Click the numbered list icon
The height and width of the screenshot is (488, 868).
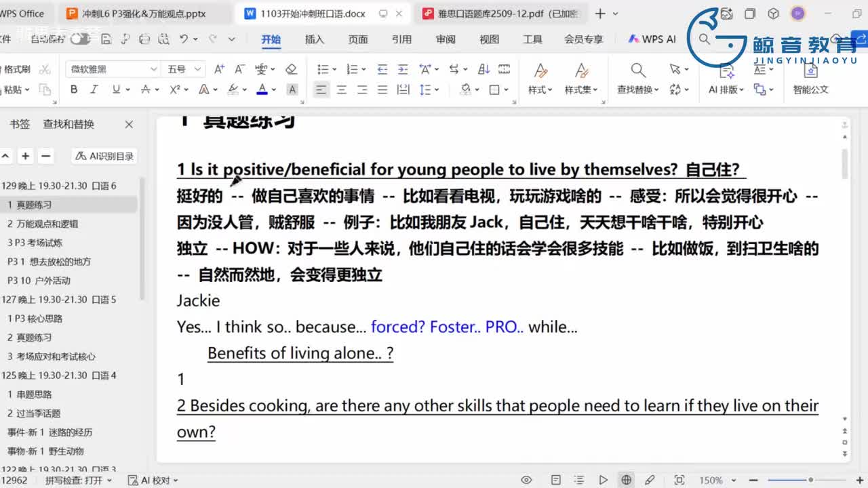352,69
